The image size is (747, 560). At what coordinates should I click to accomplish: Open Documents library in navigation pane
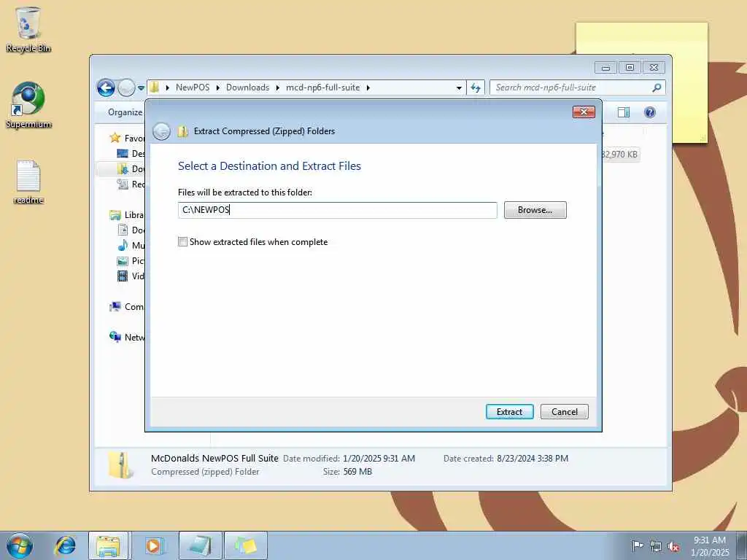(131, 230)
